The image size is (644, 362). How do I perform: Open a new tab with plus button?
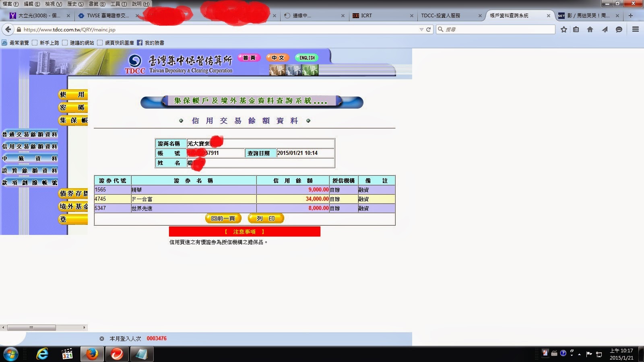631,16
